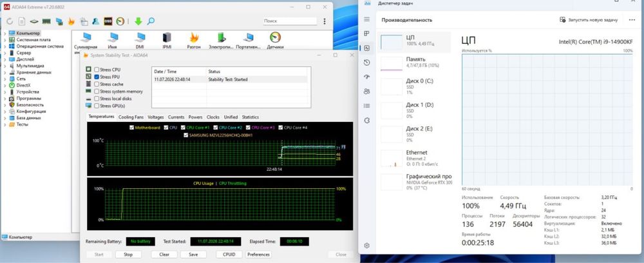This screenshot has height=263, width=644.
Task: Enable the Stress cache checkbox
Action: (x=97, y=84)
